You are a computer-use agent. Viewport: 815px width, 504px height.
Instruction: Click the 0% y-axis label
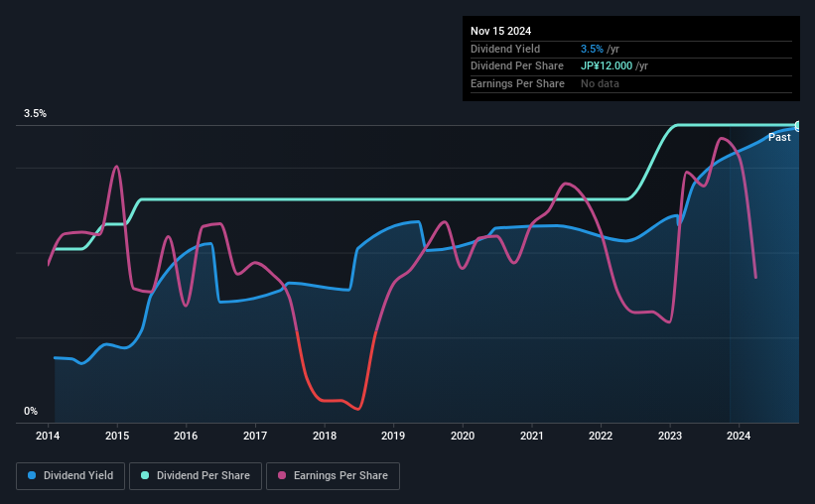31,412
